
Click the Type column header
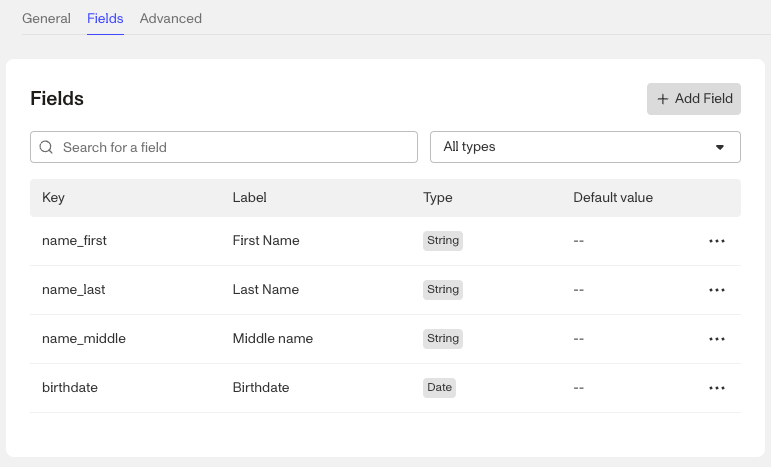pyautogui.click(x=438, y=198)
